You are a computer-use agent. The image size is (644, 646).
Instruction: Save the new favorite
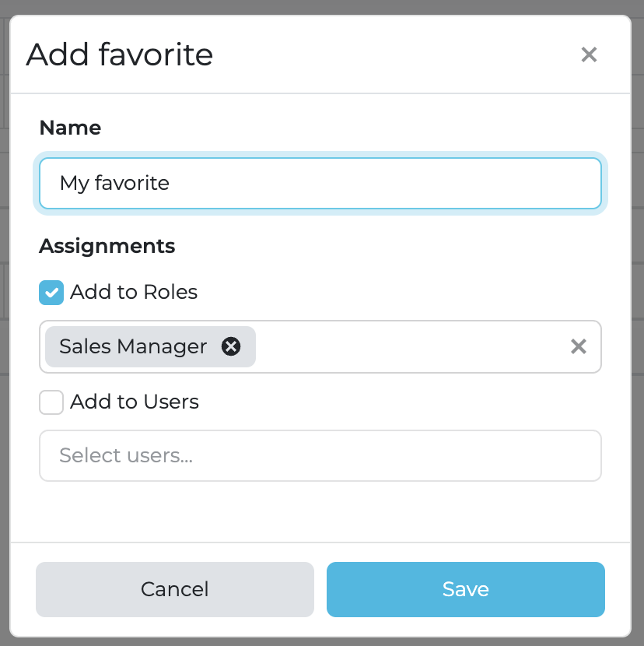(x=465, y=589)
